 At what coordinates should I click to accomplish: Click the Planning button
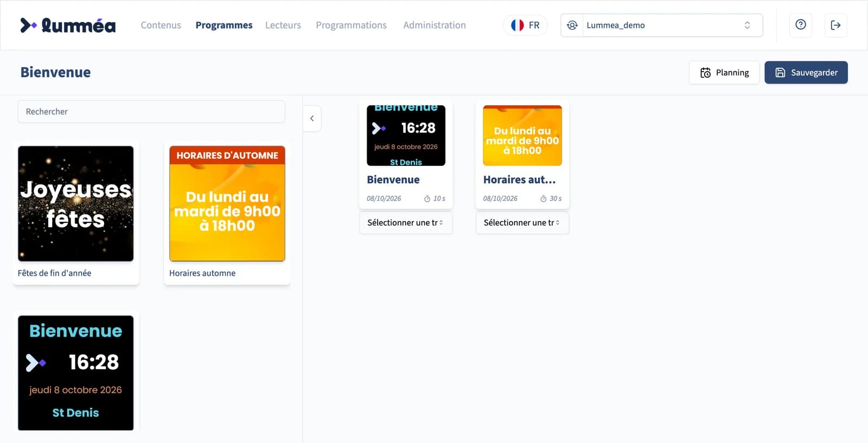724,72
